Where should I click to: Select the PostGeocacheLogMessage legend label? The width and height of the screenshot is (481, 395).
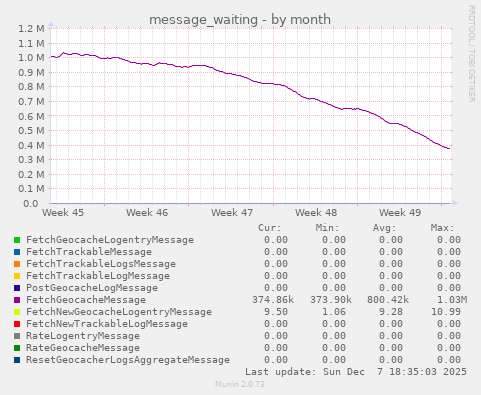[x=92, y=288]
